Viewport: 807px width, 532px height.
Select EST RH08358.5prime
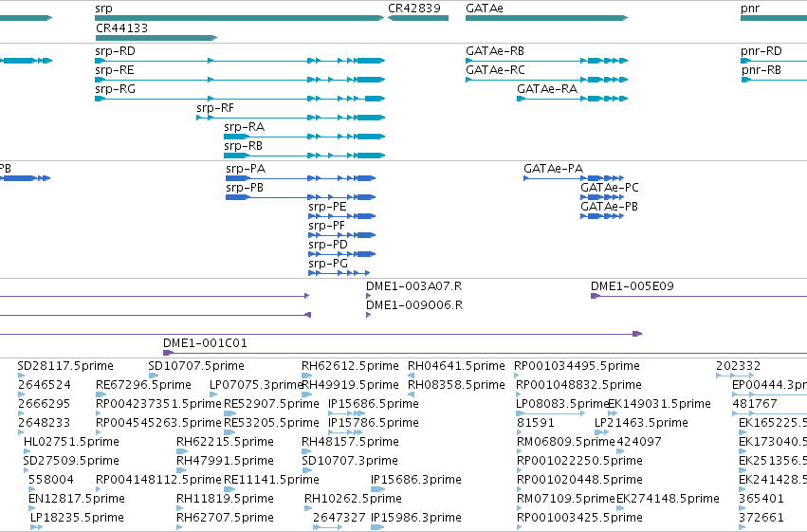pos(412,394)
